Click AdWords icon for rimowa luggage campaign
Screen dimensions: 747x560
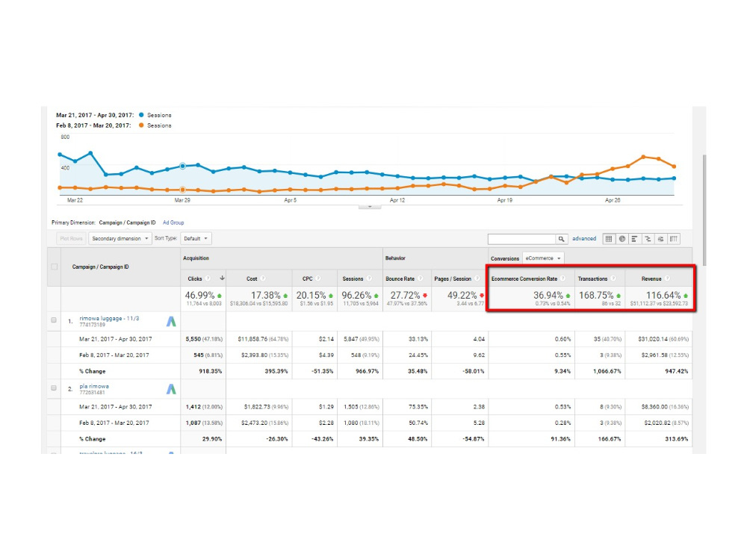click(x=171, y=321)
